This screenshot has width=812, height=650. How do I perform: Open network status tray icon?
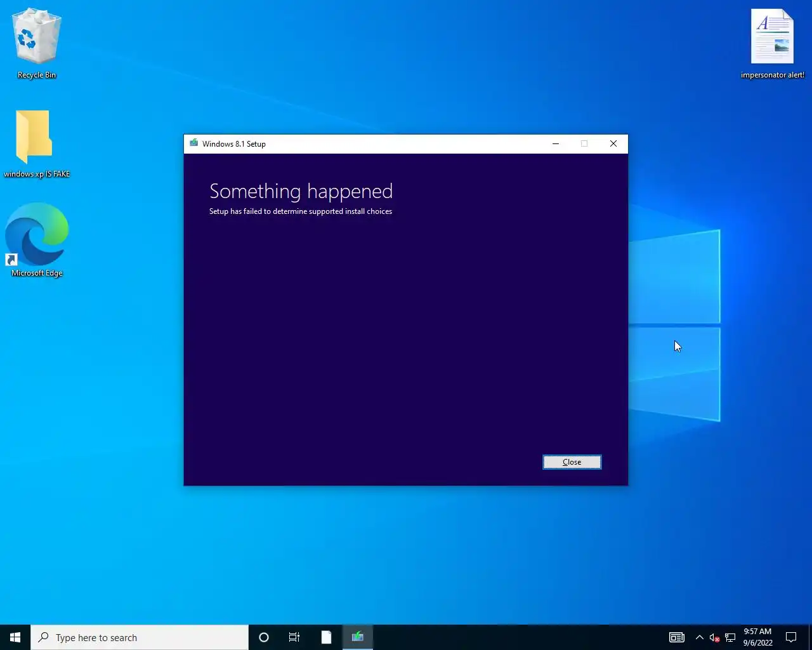click(730, 637)
